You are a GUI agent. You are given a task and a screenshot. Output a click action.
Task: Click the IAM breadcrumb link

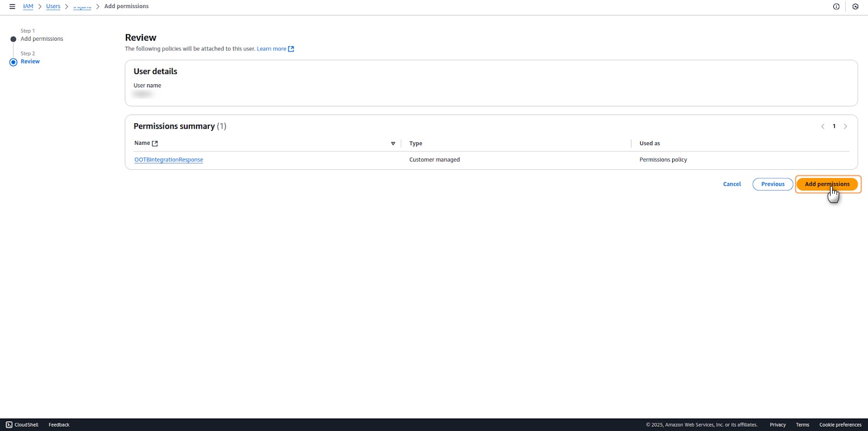(x=28, y=7)
